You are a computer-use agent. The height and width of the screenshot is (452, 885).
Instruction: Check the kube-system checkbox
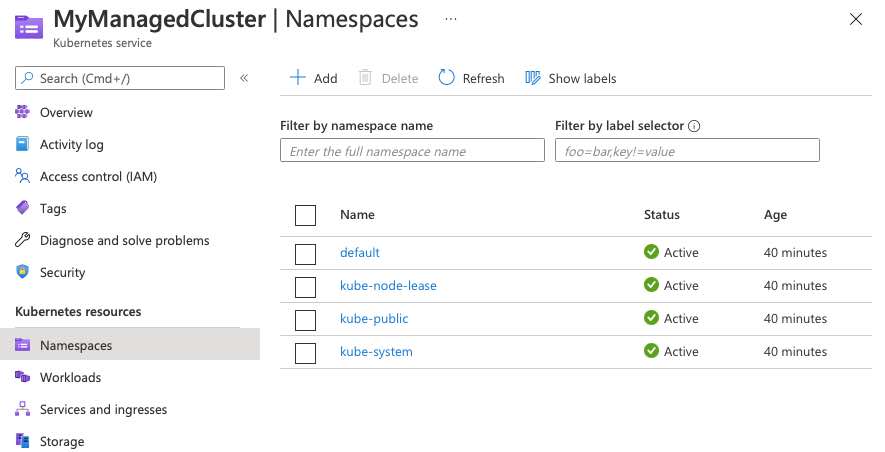point(305,353)
